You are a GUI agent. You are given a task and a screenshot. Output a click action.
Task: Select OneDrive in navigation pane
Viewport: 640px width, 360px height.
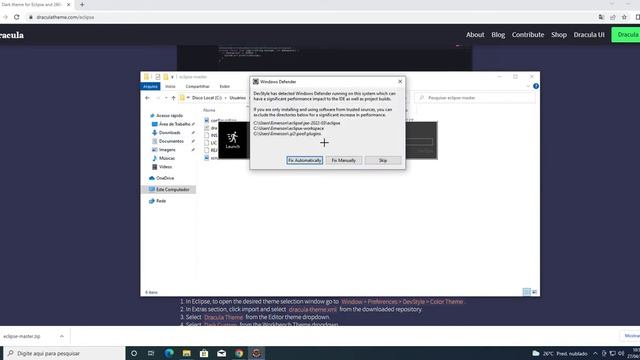pyautogui.click(x=164, y=178)
